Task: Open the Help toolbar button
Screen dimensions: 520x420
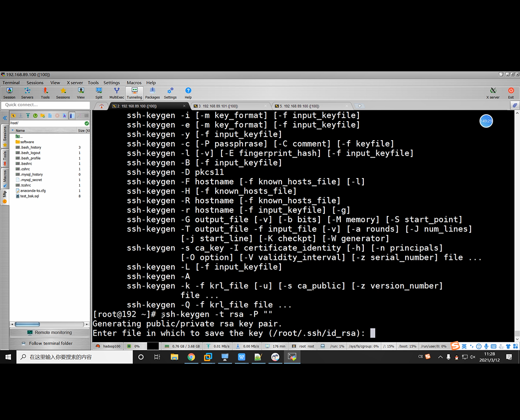Action: (x=188, y=93)
